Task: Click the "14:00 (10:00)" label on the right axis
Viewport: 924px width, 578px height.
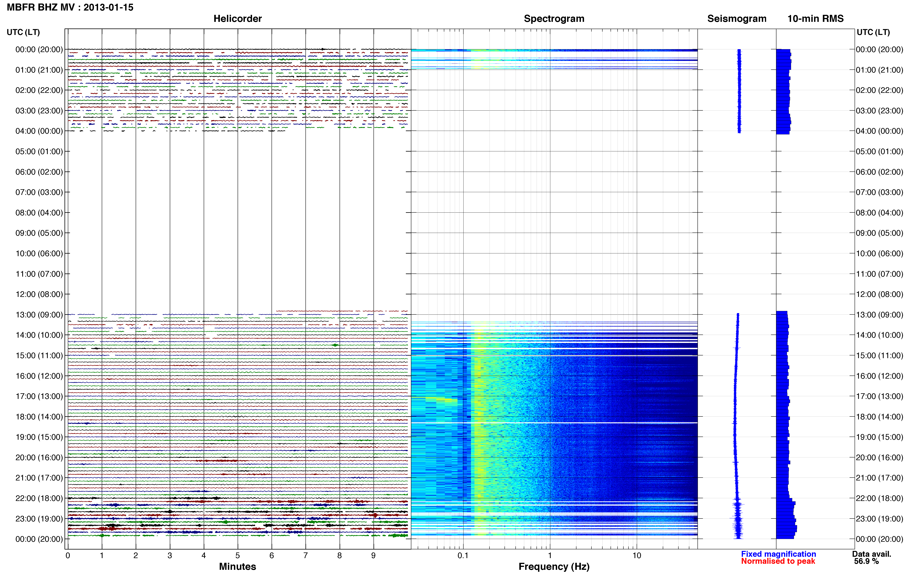Action: [x=879, y=335]
